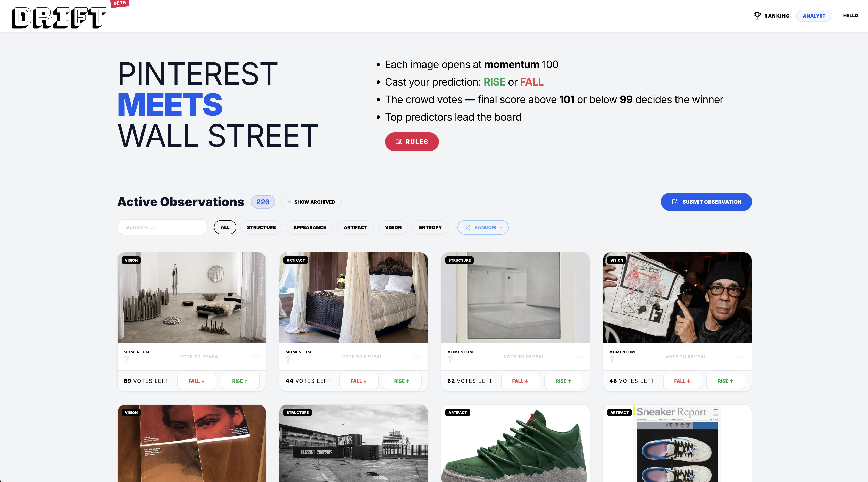Open Ranking via trophy icon
This screenshot has width=868, height=482.
click(x=757, y=15)
